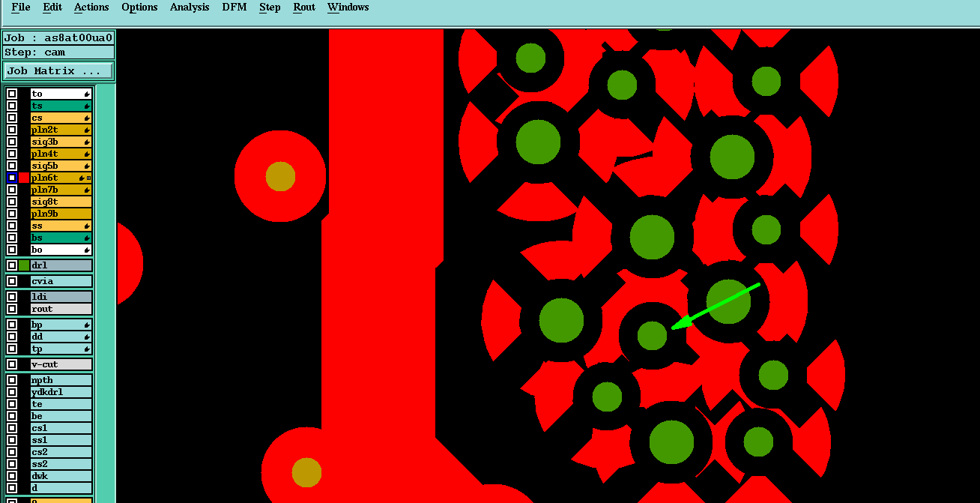Toggle the checkbox for the pln2t layer
Viewport: 980px width, 503px height.
[12, 130]
